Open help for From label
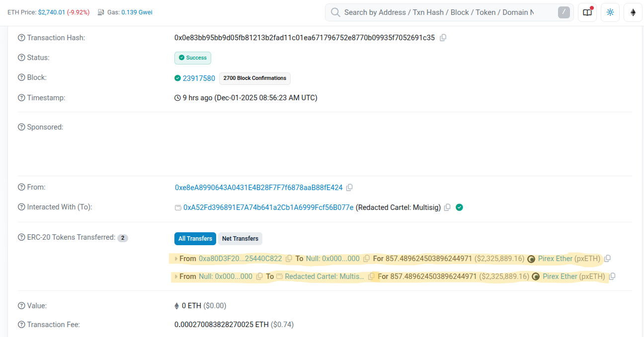Image resolution: width=644 pixels, height=337 pixels. click(21, 187)
